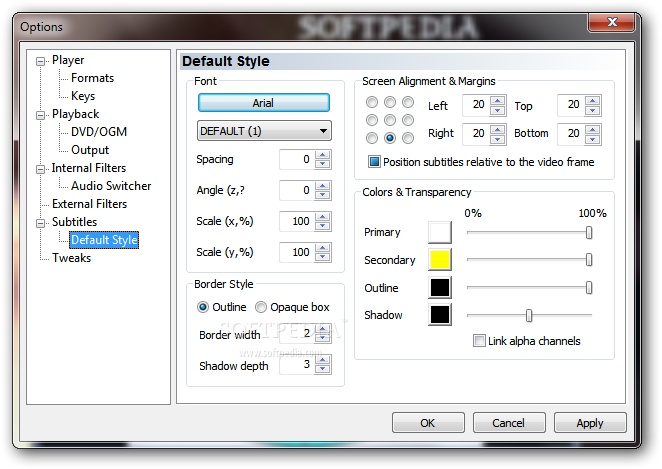Choose top-center screen alignment radio
This screenshot has width=662, height=469.
(390, 102)
